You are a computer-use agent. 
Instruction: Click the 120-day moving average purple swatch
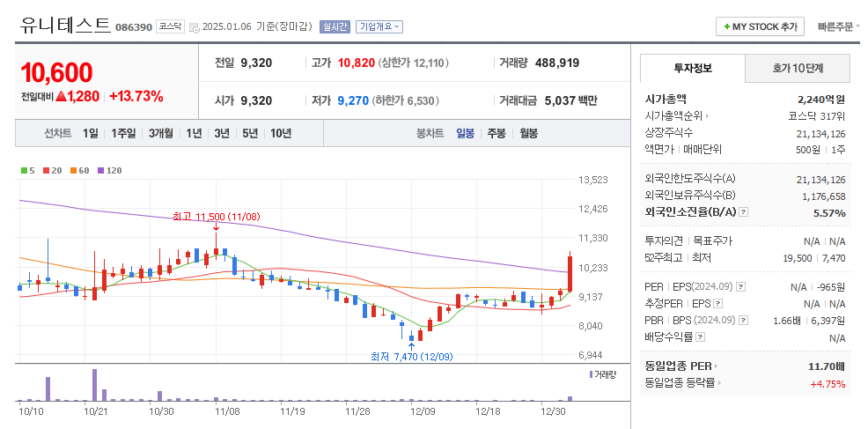[100, 171]
